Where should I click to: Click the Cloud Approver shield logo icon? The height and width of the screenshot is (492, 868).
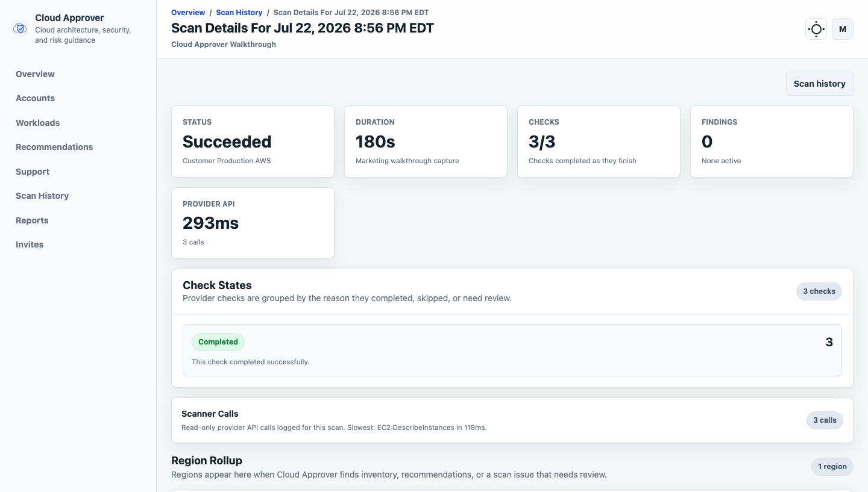(x=20, y=28)
